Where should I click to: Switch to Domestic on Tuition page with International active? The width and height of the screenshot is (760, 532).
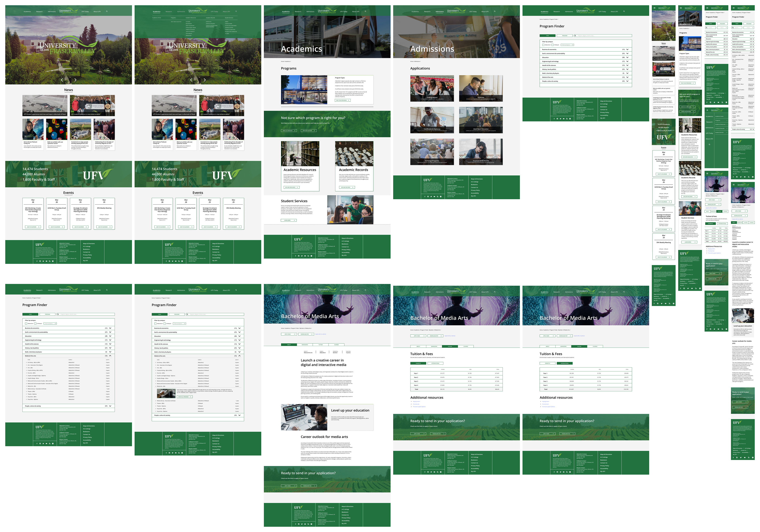[x=547, y=363]
